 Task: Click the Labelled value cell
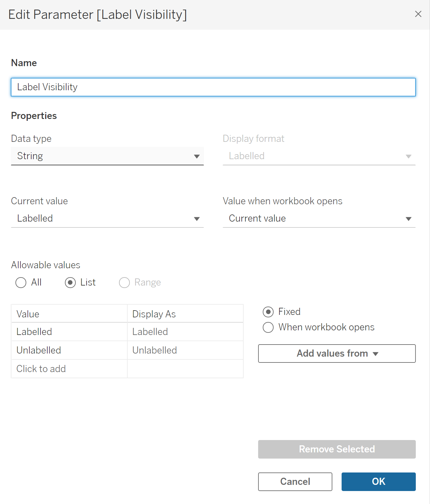click(x=69, y=332)
